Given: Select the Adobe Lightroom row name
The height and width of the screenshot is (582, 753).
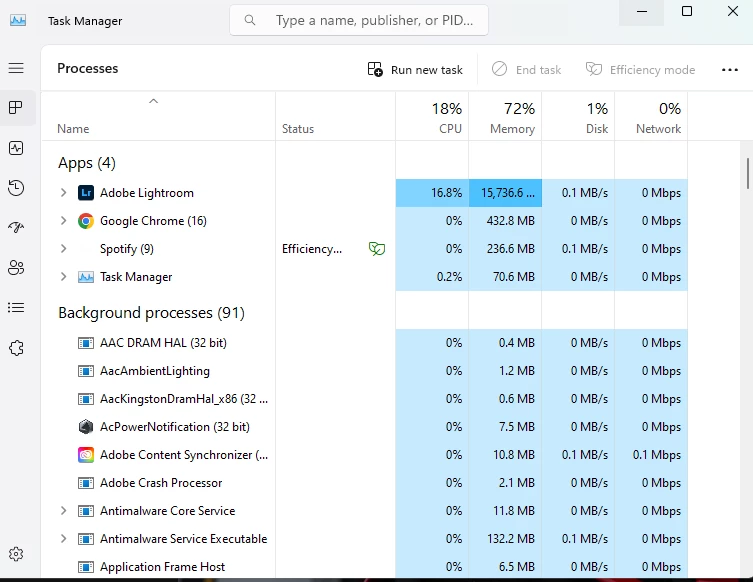Looking at the screenshot, I should pyautogui.click(x=147, y=193).
